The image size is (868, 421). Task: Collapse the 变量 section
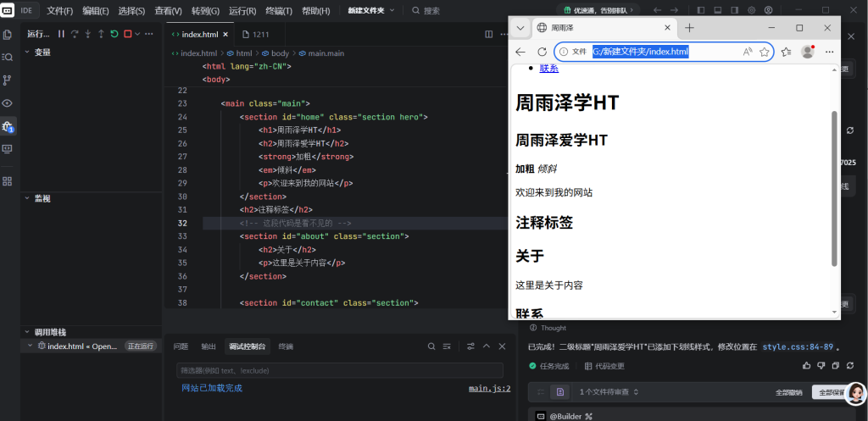27,52
